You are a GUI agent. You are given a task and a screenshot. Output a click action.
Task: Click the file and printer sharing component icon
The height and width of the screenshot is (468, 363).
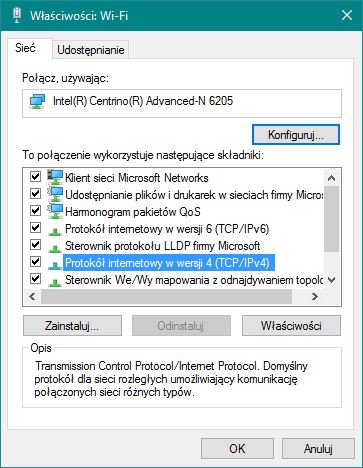(55, 194)
